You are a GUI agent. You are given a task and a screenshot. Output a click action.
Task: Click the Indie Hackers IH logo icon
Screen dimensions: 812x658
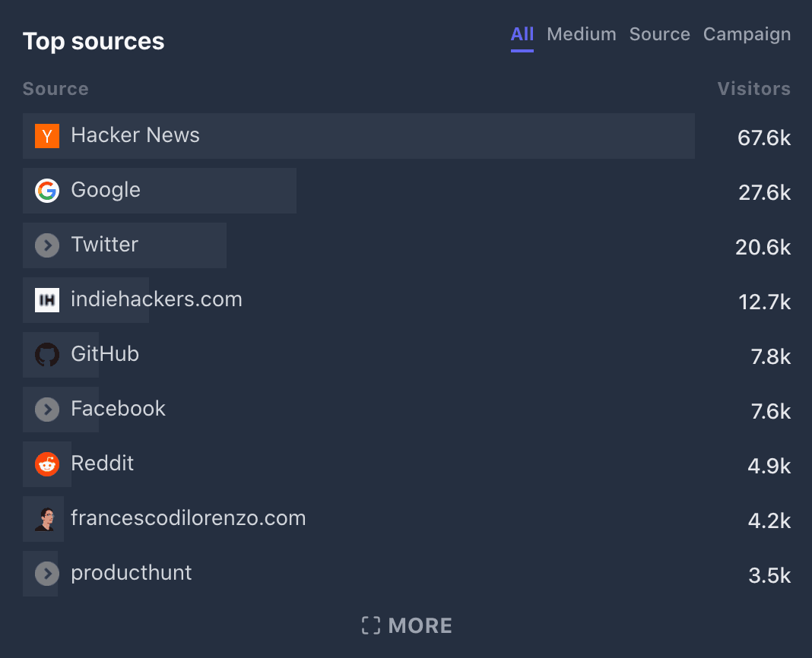pos(47,300)
